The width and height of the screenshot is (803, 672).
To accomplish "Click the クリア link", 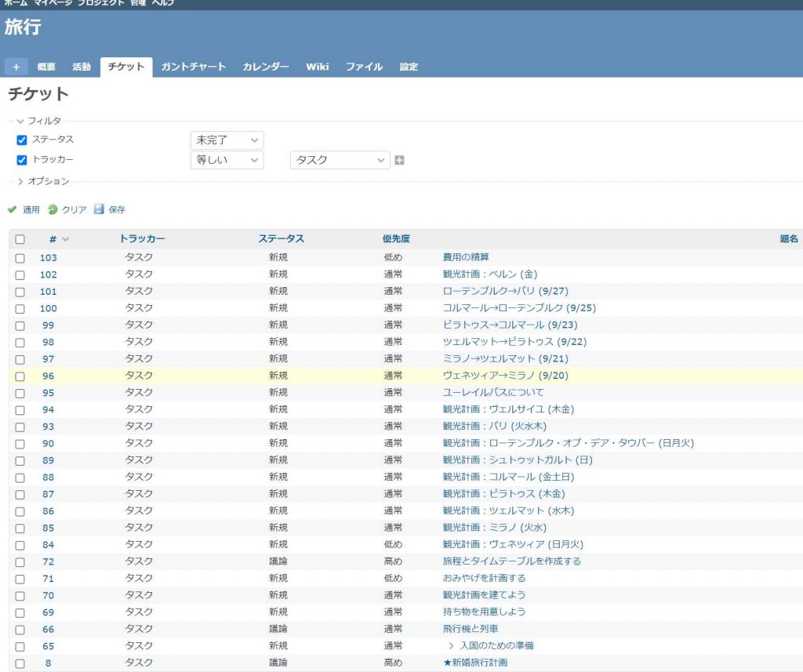I will click(x=74, y=209).
